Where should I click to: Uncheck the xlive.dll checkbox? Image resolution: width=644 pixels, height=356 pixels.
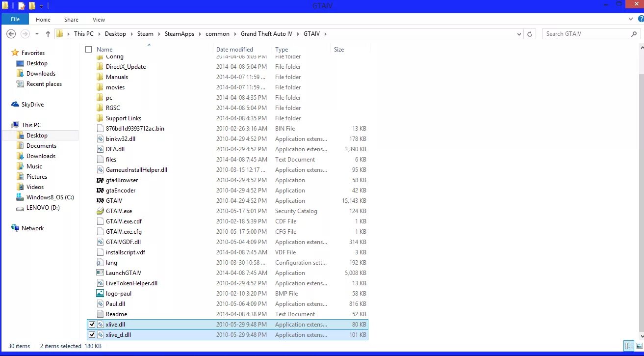[x=92, y=325]
